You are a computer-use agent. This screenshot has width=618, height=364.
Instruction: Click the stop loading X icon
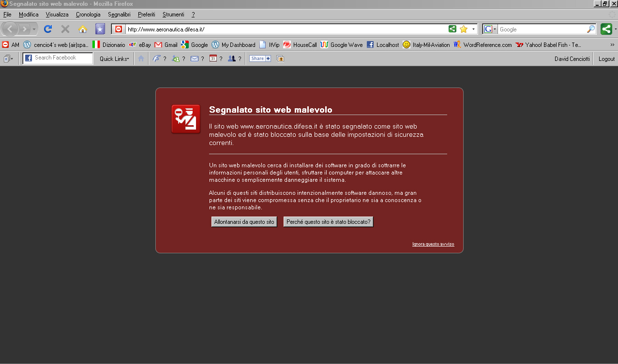point(65,29)
